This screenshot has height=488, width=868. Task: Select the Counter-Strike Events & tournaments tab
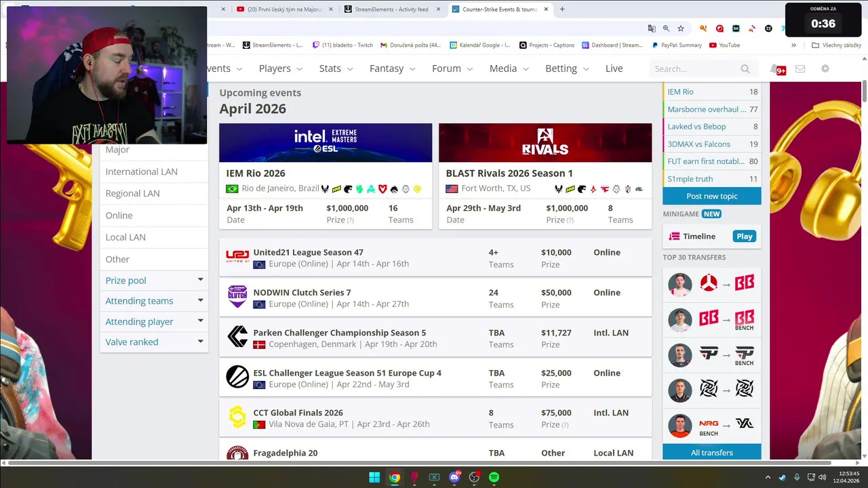pos(500,9)
